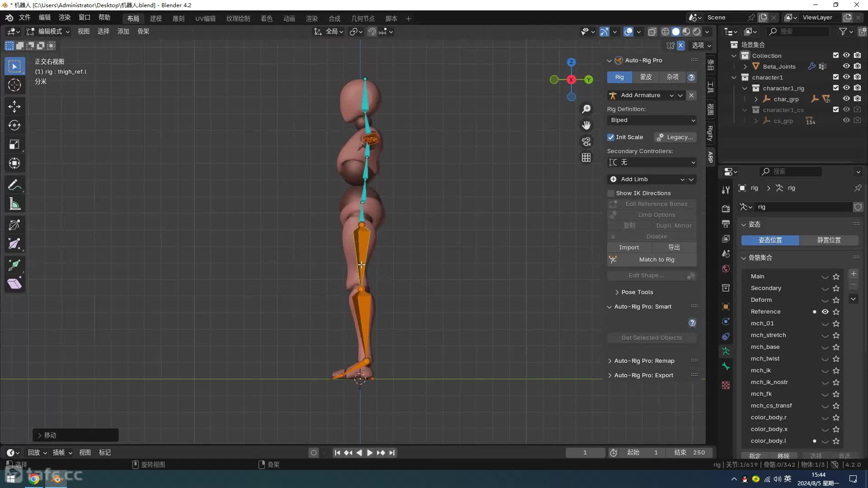Screen dimensions: 868x488
Task: Select the box select tool
Action: 14,66
